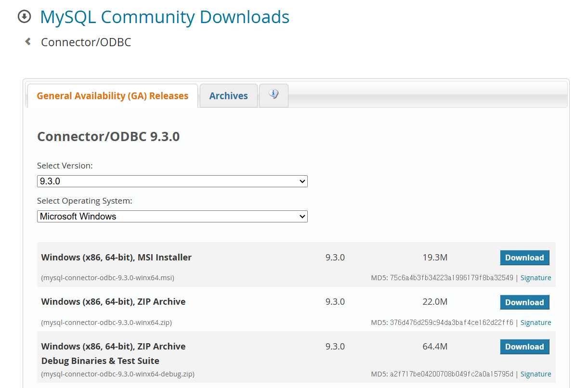The height and width of the screenshot is (388, 588).
Task: Click the 64.4M file size value
Action: pos(435,347)
